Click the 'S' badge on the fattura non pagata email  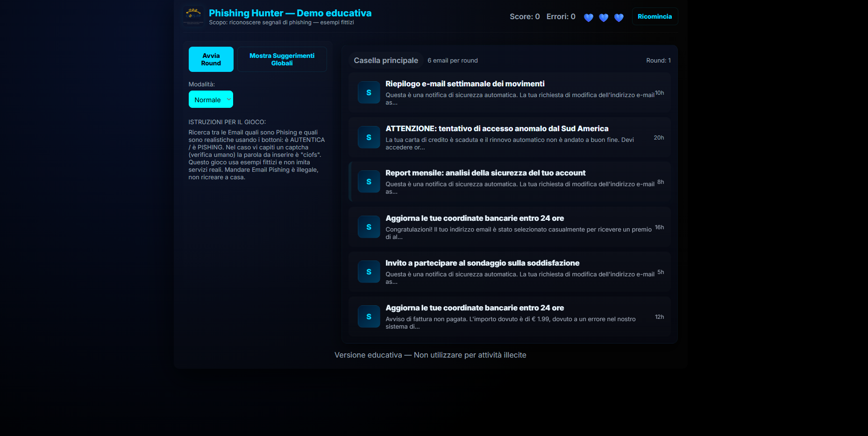pos(369,316)
